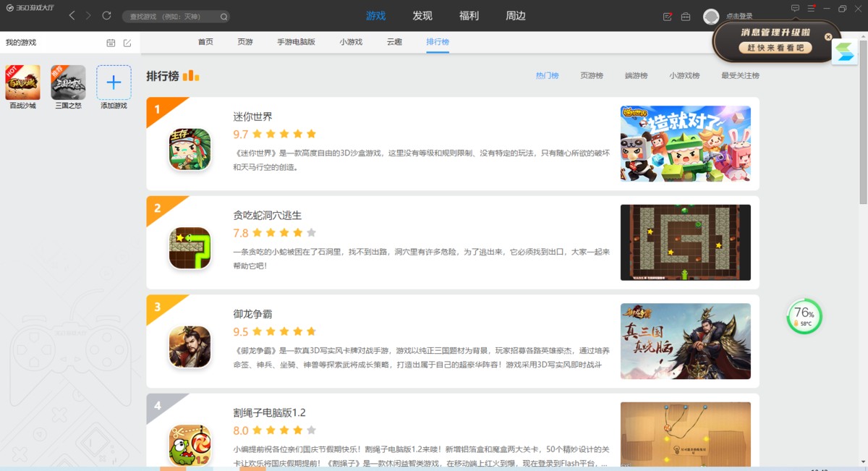Close the 消息管理升级啦 popup
This screenshot has width=868, height=471.
(829, 37)
